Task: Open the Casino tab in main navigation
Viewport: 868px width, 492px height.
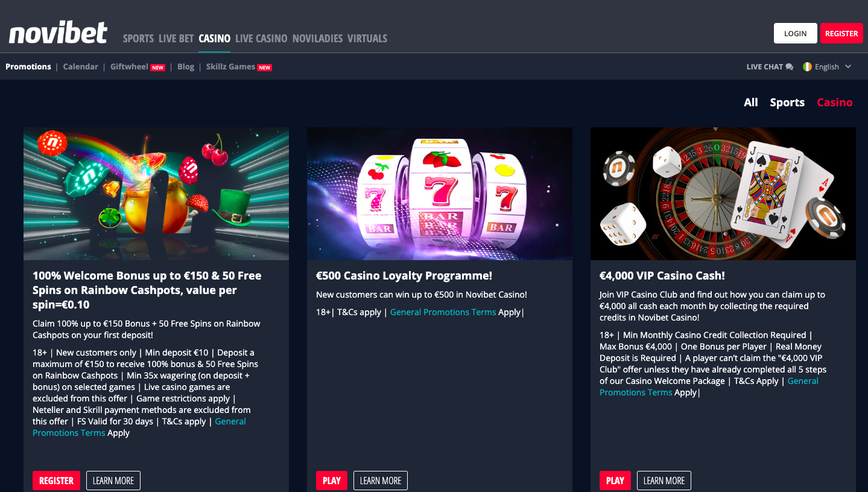Action: tap(214, 38)
